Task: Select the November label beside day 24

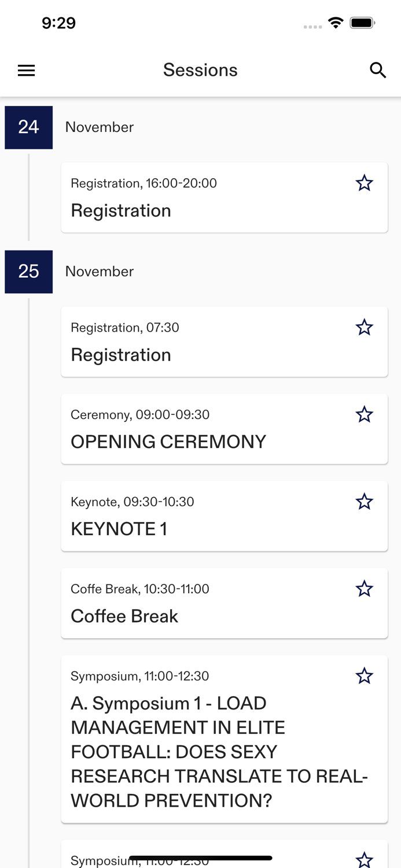Action: click(x=99, y=127)
